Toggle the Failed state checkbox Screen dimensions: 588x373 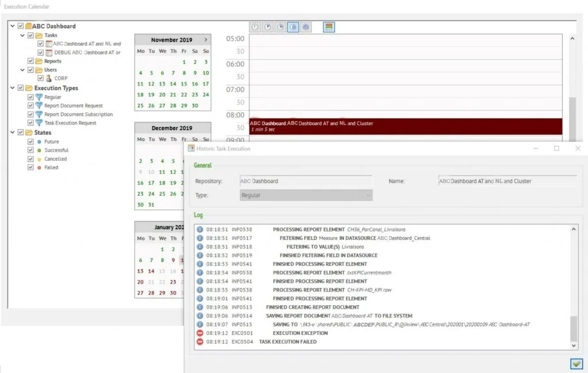31,168
